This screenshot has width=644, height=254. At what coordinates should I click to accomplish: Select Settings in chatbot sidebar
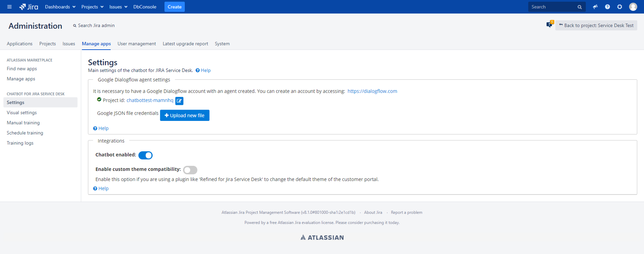point(40,102)
